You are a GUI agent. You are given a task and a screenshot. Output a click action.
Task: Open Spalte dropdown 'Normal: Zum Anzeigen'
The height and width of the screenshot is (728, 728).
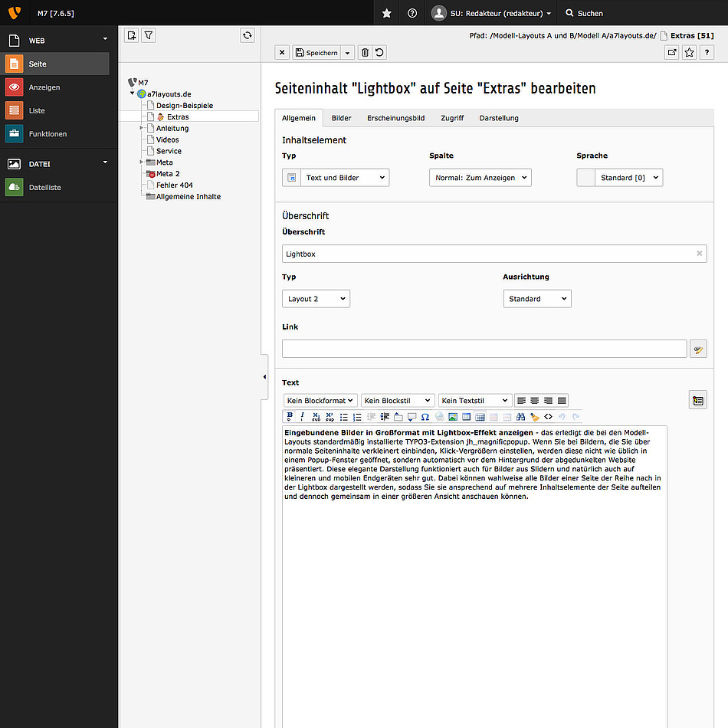point(480,177)
